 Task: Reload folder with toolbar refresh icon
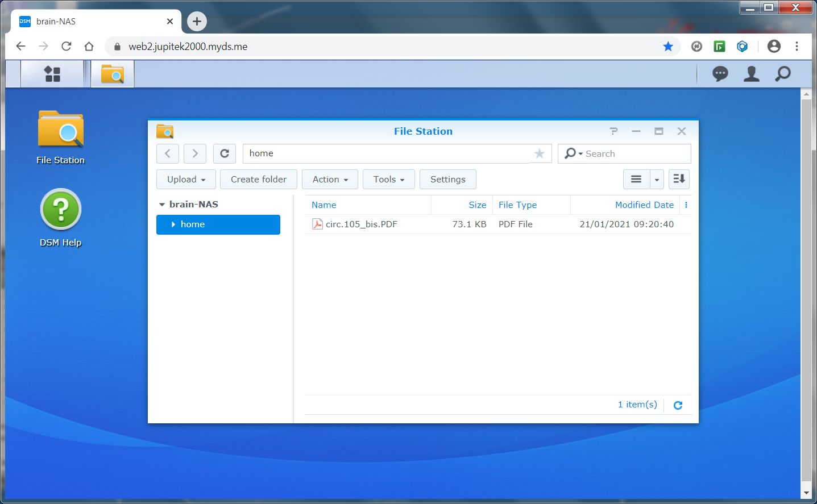pyautogui.click(x=225, y=153)
